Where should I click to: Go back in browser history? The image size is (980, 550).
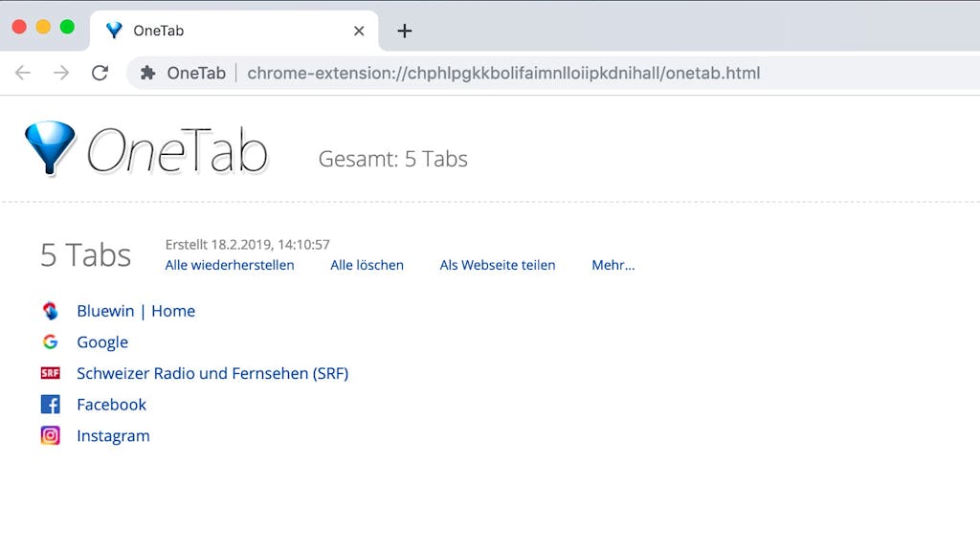[23, 73]
